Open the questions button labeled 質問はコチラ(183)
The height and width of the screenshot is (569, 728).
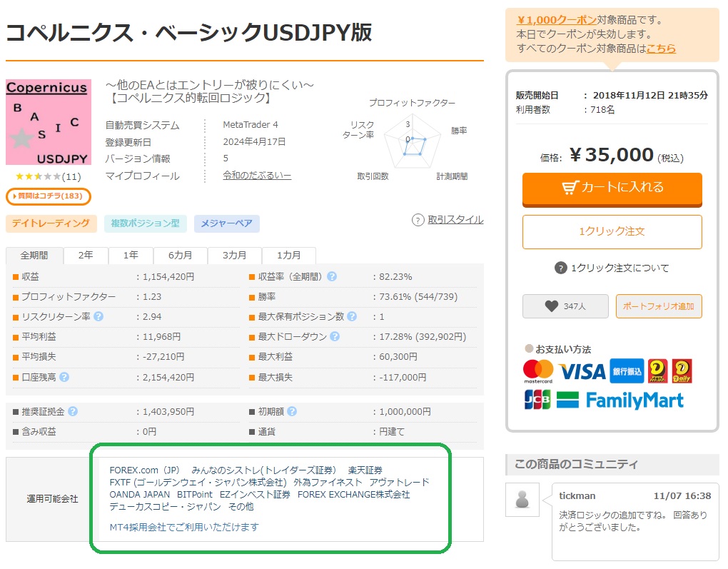pyautogui.click(x=49, y=196)
